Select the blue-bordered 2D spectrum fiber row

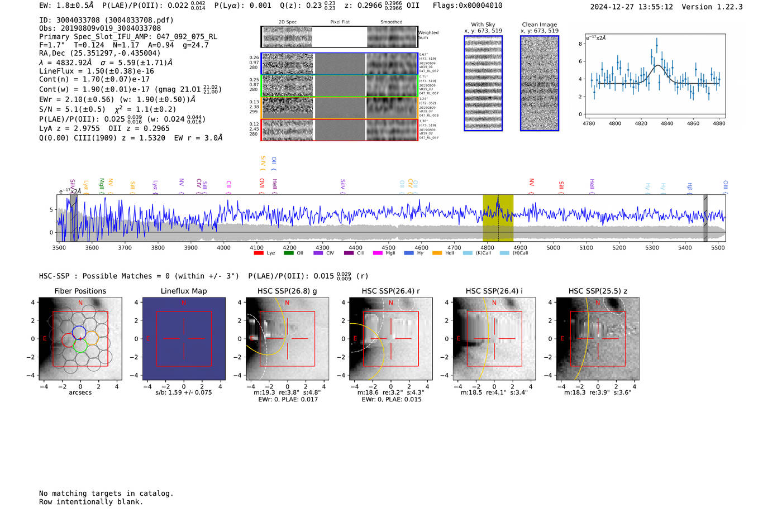click(339, 64)
